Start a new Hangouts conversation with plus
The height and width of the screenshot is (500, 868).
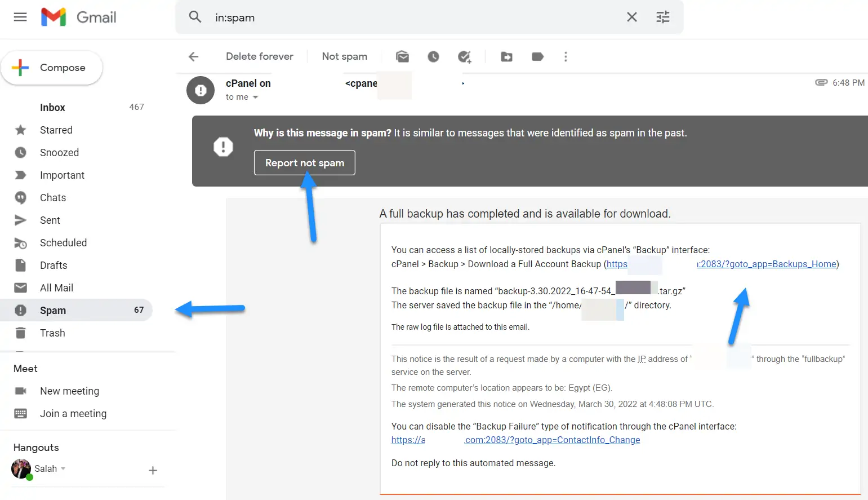153,470
